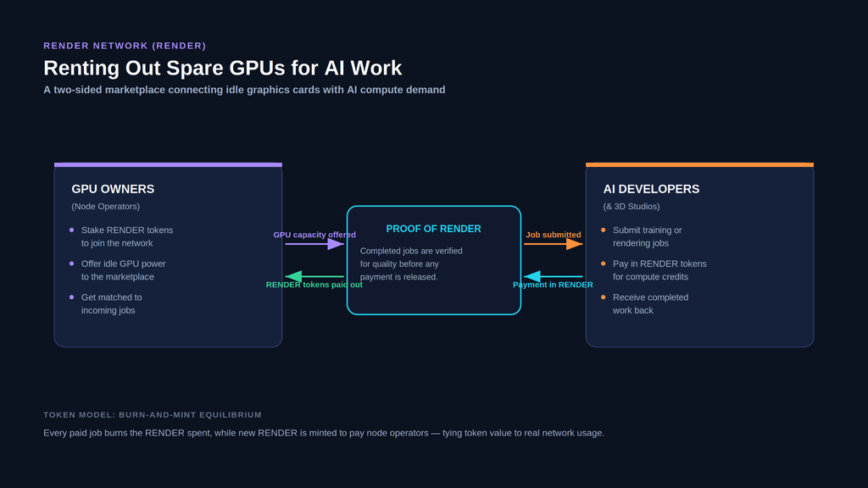Select 'Stake RENDER tokens to join the network' bullet
Image resolution: width=868 pixels, height=488 pixels.
[x=122, y=236]
